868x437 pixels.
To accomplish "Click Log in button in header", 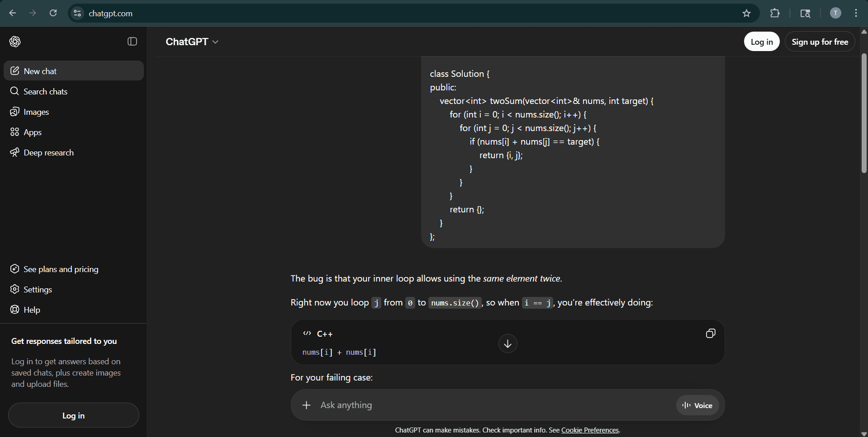I will [762, 42].
